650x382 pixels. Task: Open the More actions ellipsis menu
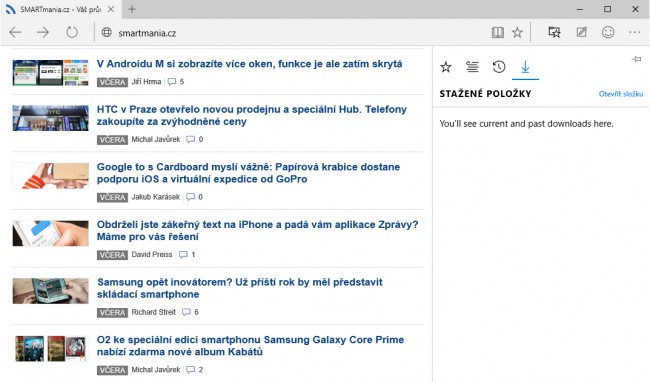coord(634,32)
